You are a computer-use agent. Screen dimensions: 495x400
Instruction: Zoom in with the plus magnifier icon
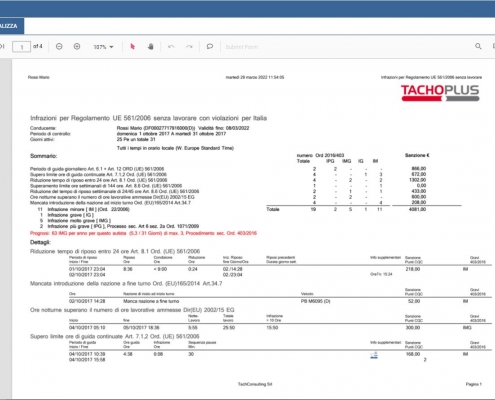pyautogui.click(x=77, y=47)
